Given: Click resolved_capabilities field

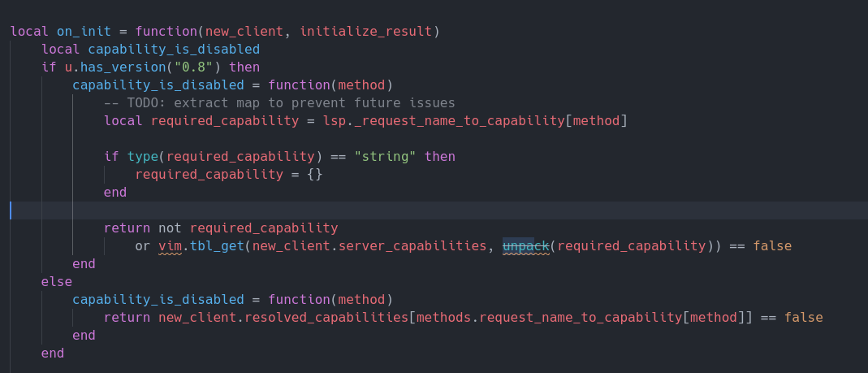Looking at the screenshot, I should [326, 317].
